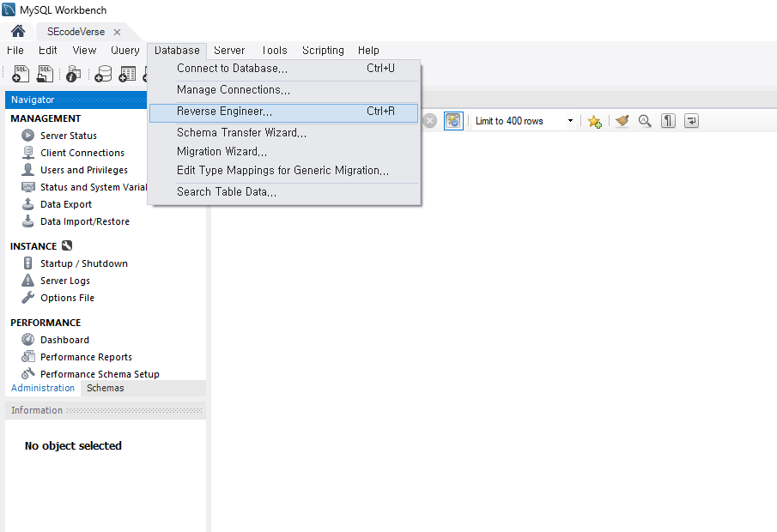Open Client Connections in Navigator
The width and height of the screenshot is (777, 532).
point(82,153)
